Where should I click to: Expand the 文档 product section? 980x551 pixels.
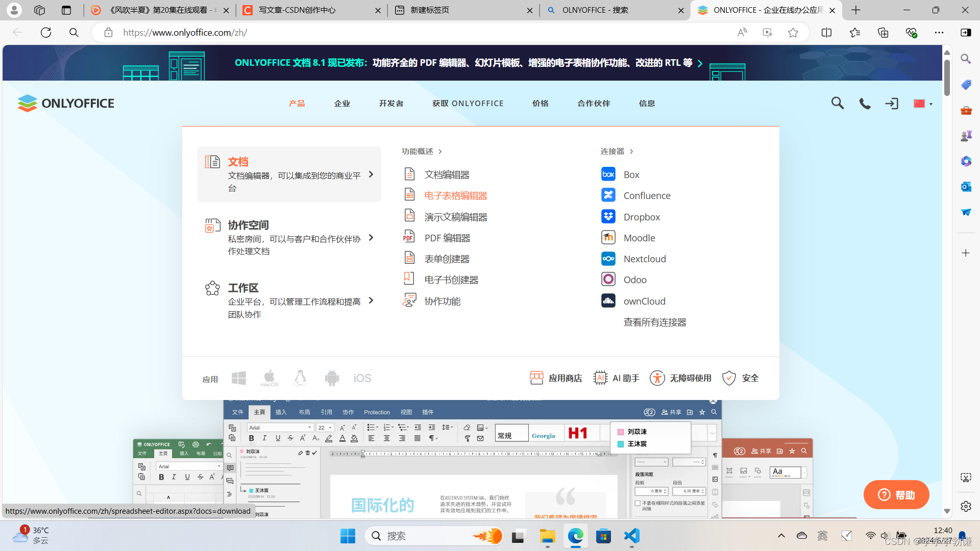click(x=289, y=174)
